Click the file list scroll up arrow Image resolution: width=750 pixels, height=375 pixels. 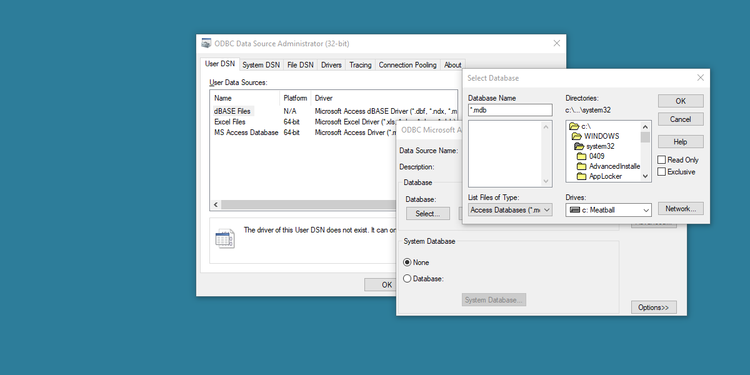pyautogui.click(x=546, y=127)
